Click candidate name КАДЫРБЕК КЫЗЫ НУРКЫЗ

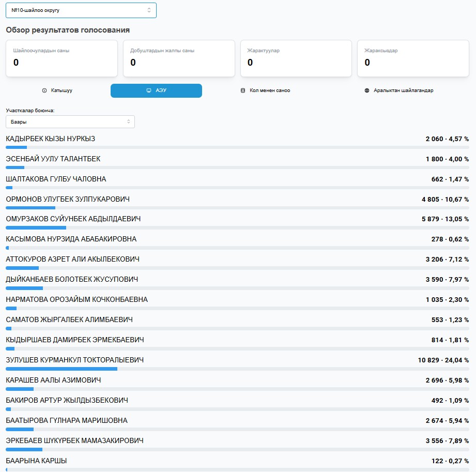pos(50,139)
